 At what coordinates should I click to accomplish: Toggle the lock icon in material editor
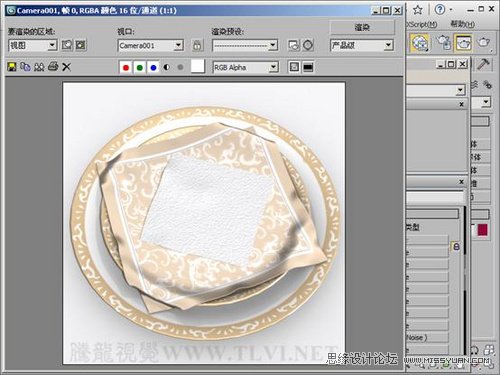[x=456, y=247]
